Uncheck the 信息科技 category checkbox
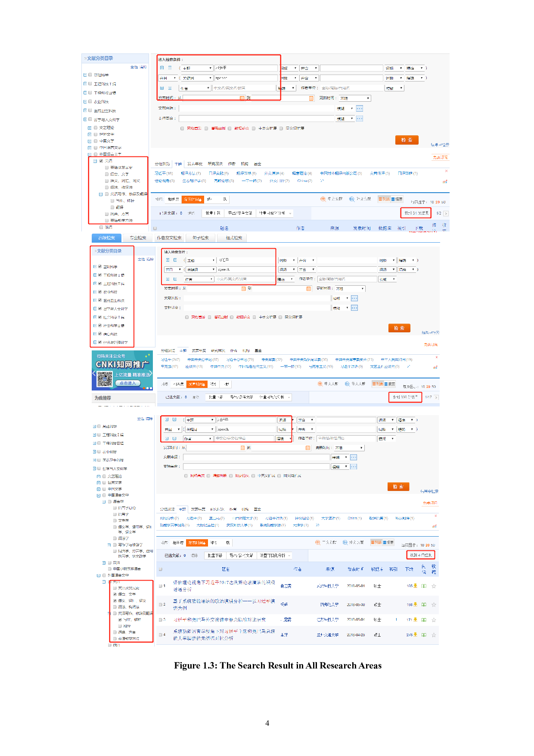 (100, 334)
